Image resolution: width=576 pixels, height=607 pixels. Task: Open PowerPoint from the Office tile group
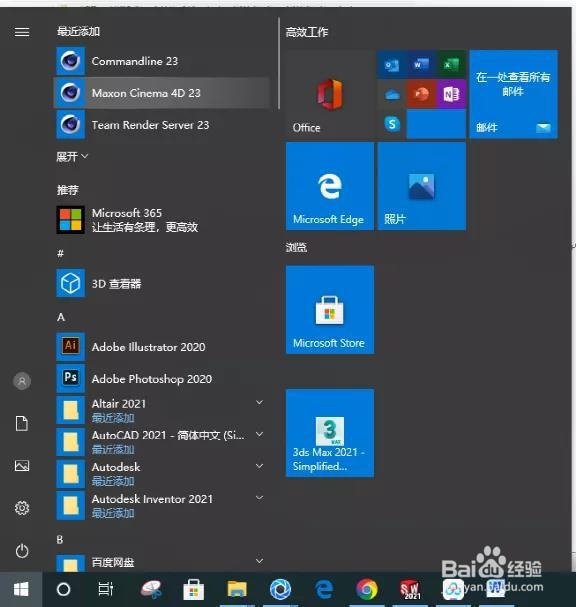point(421,94)
